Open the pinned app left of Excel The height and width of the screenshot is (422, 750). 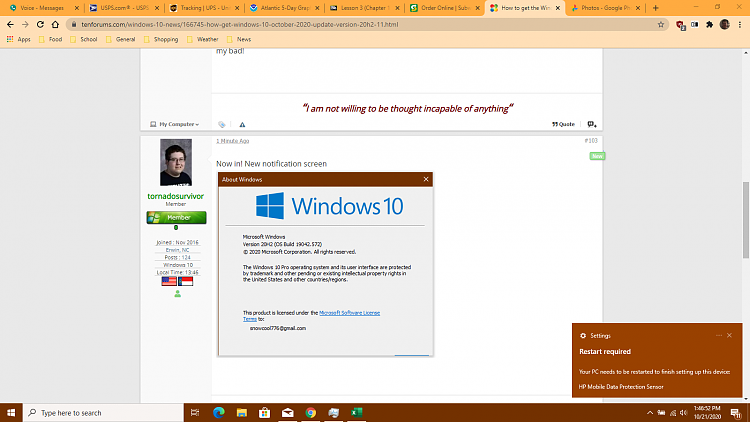pyautogui.click(x=333, y=412)
